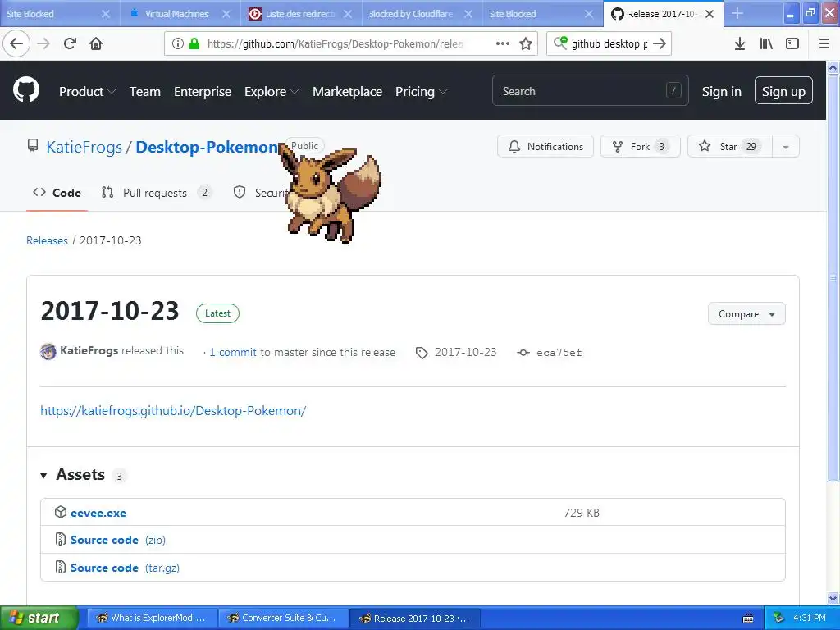The image size is (840, 630).
Task: Switch to the 'Liste des redirect' browser tab
Action: 299,14
